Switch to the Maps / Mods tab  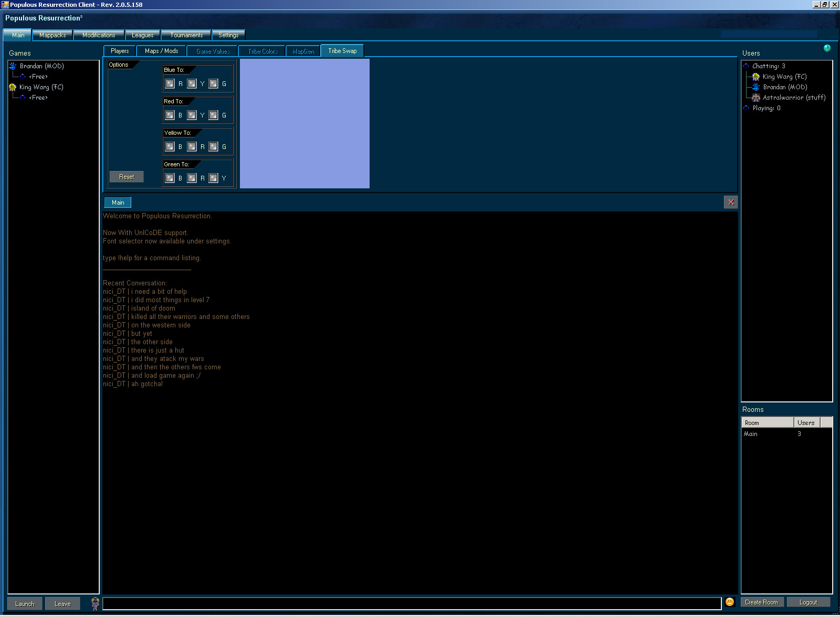pos(162,51)
